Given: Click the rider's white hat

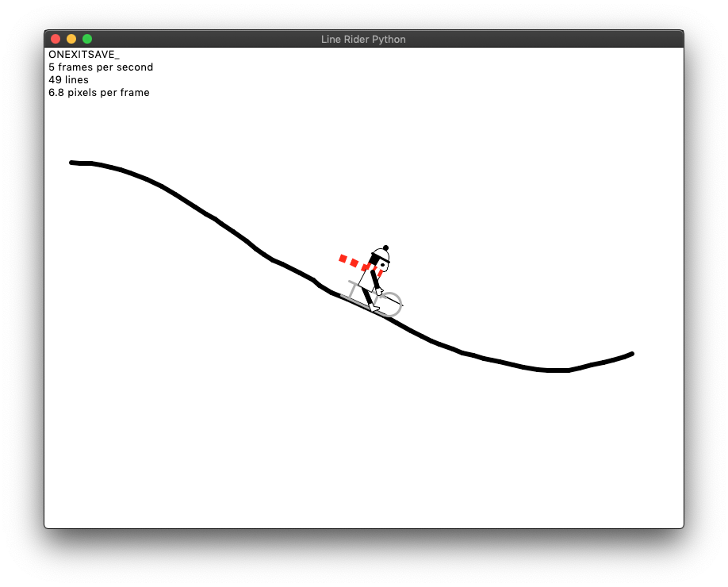Looking at the screenshot, I should click(381, 255).
